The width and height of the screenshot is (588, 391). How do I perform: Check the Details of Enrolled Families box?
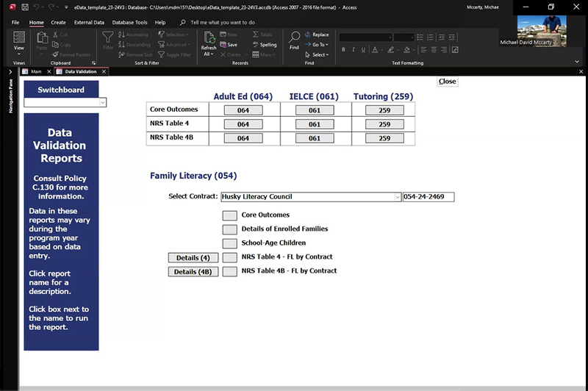(229, 229)
